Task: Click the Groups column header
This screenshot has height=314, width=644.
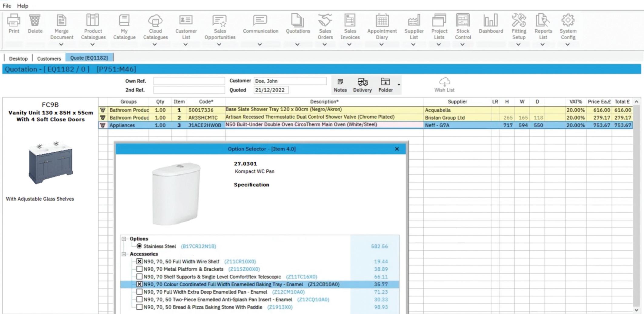Action: [x=128, y=102]
